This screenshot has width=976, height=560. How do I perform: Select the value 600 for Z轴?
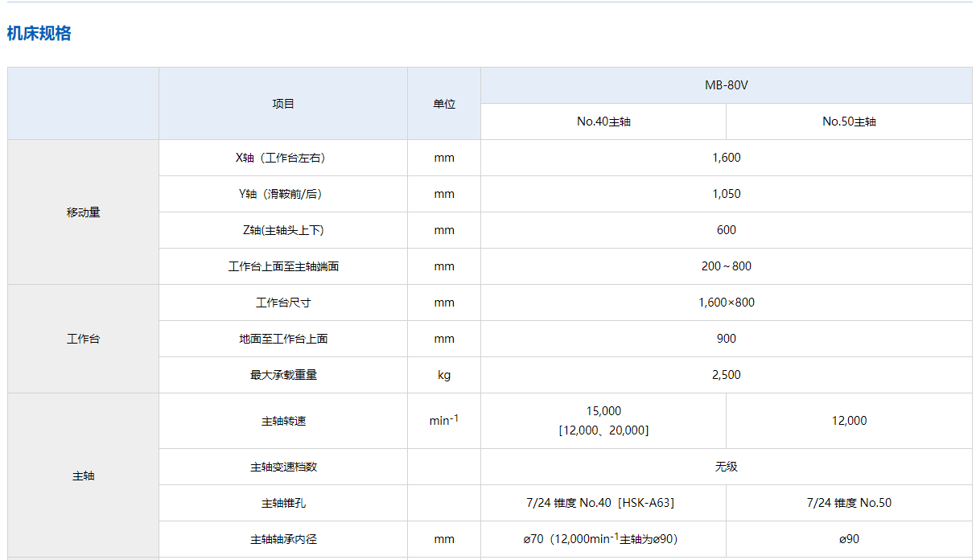tap(727, 230)
